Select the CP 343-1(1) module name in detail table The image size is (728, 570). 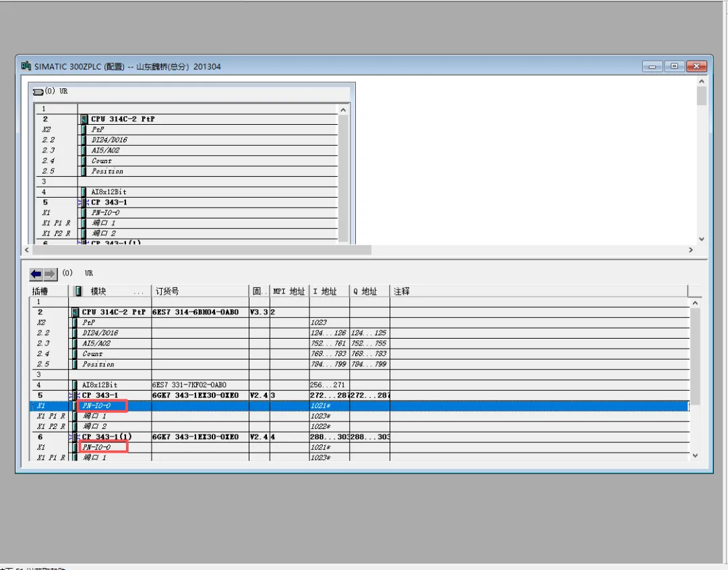(107, 436)
